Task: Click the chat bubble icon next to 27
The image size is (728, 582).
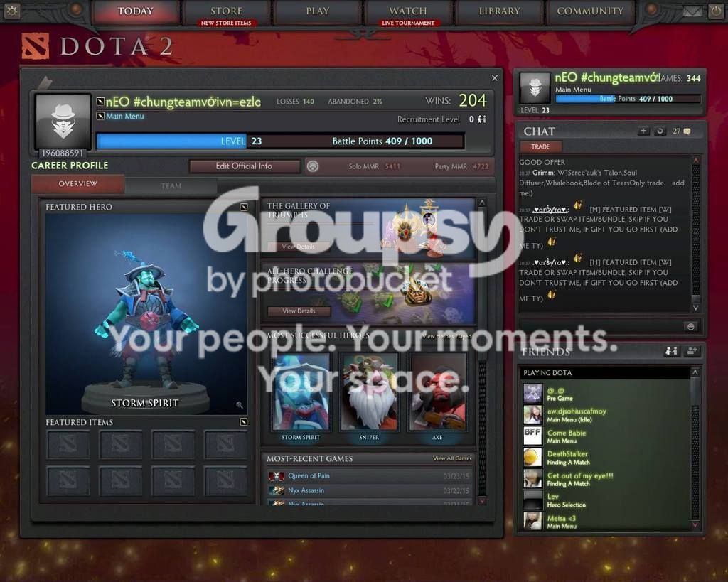Action: 687,131
